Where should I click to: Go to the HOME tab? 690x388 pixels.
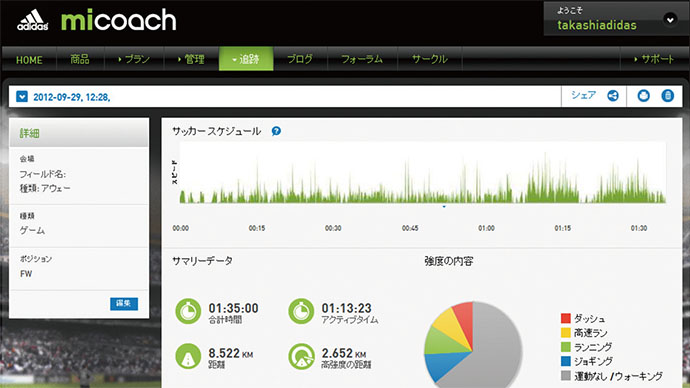29,59
